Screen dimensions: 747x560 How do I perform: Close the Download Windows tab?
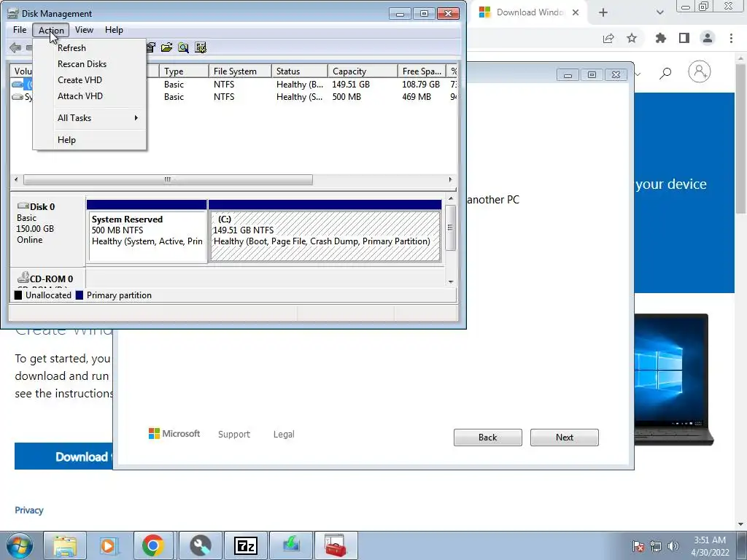576,13
